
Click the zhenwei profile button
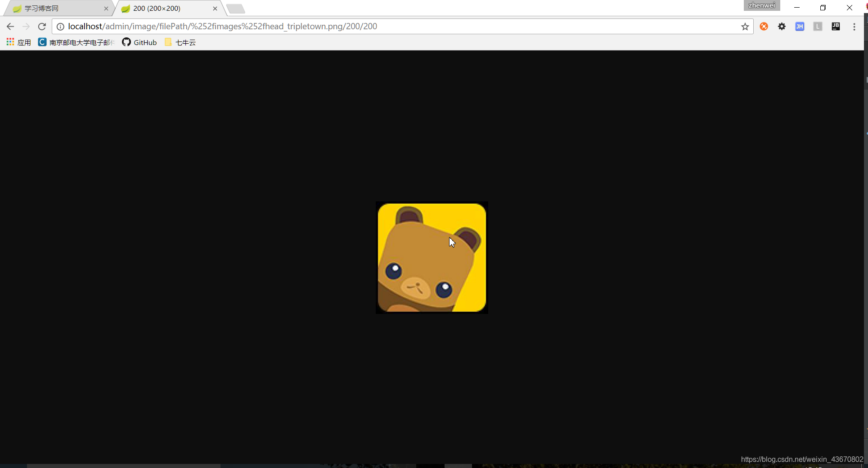[x=761, y=5]
